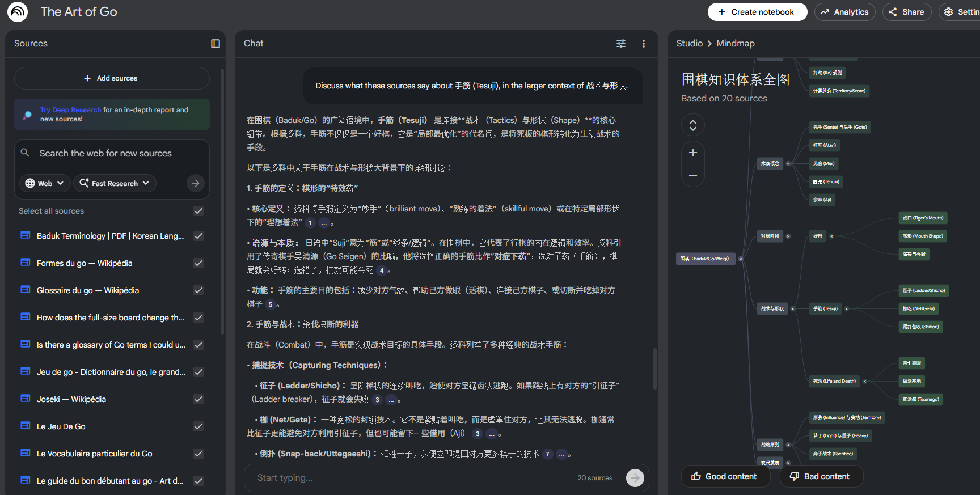Open chat configuration sliders icon
The width and height of the screenshot is (980, 495).
coord(621,44)
